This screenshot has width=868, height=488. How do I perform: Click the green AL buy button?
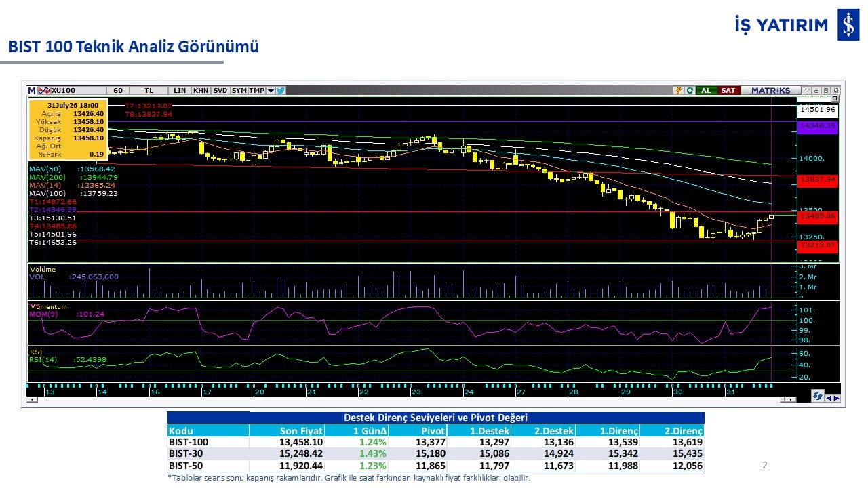click(x=706, y=90)
